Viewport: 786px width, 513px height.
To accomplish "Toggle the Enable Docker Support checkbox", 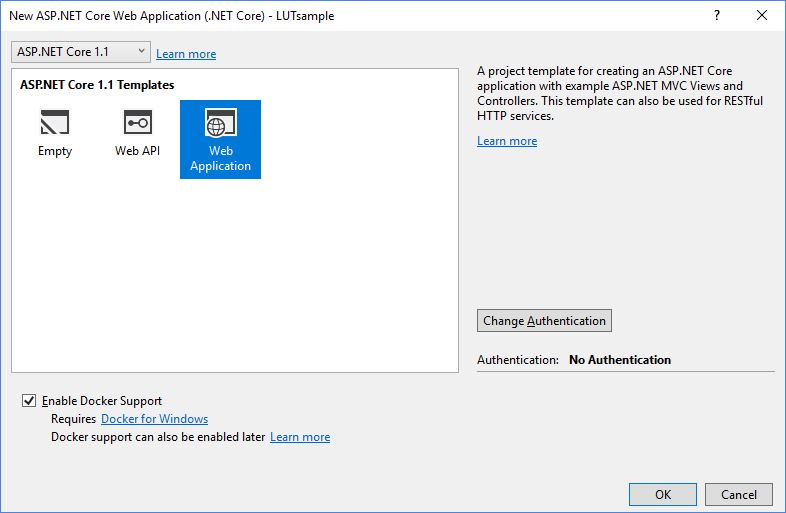I will (x=28, y=401).
